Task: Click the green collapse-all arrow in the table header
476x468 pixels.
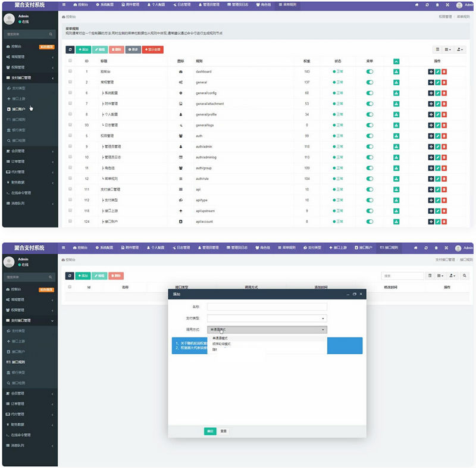Action: click(x=396, y=61)
